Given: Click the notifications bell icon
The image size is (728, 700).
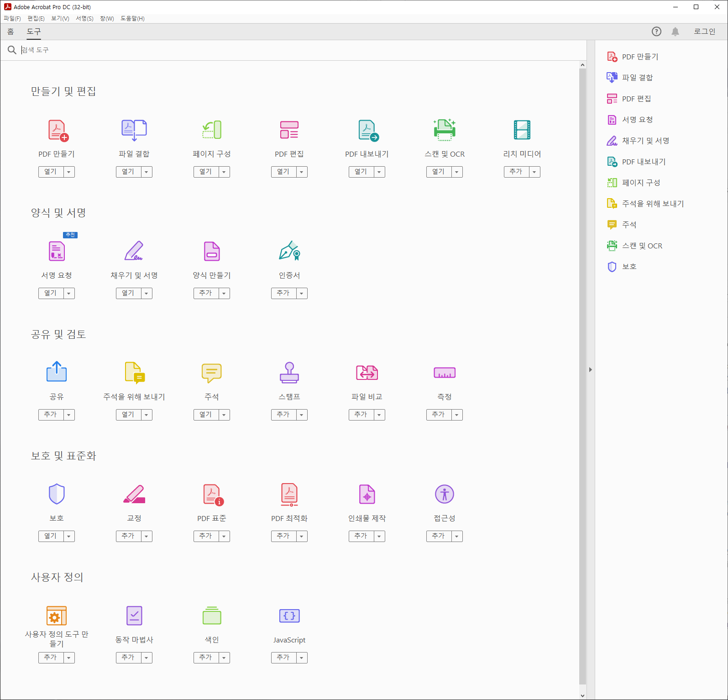Looking at the screenshot, I should [676, 31].
